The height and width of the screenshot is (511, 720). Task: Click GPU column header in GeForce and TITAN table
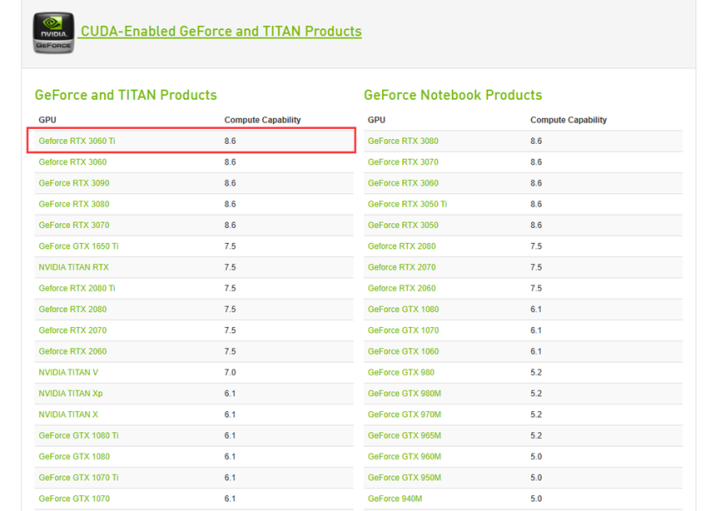47,120
